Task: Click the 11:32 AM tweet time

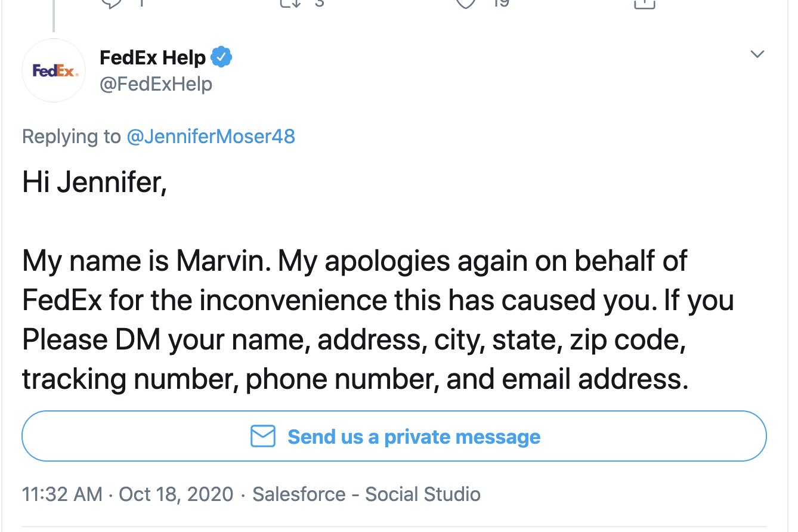Action: [x=62, y=494]
